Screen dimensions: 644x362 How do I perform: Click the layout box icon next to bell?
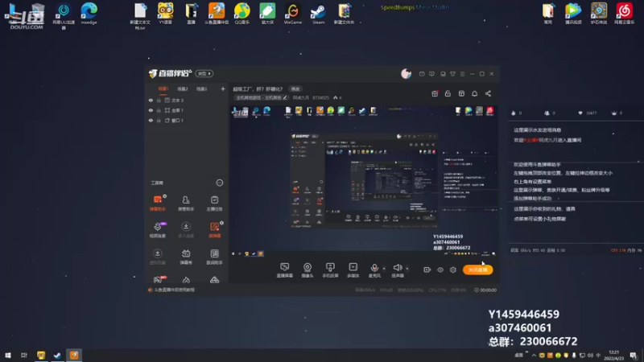461,93
